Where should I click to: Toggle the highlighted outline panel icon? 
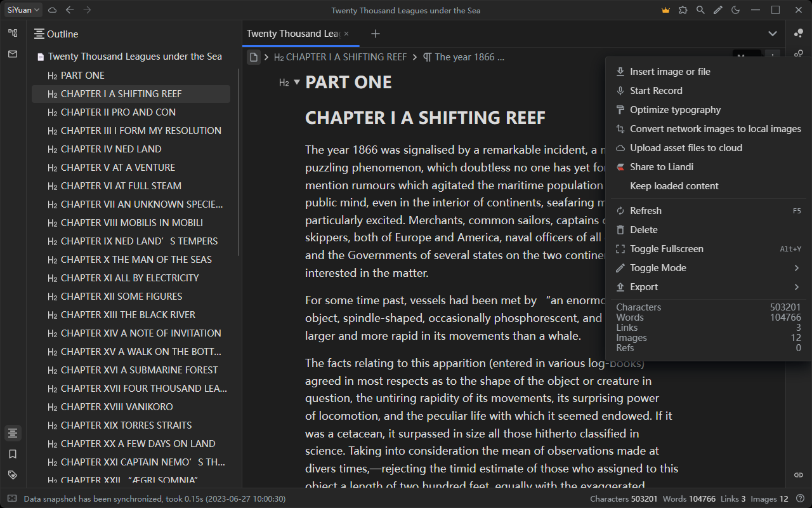pyautogui.click(x=13, y=432)
